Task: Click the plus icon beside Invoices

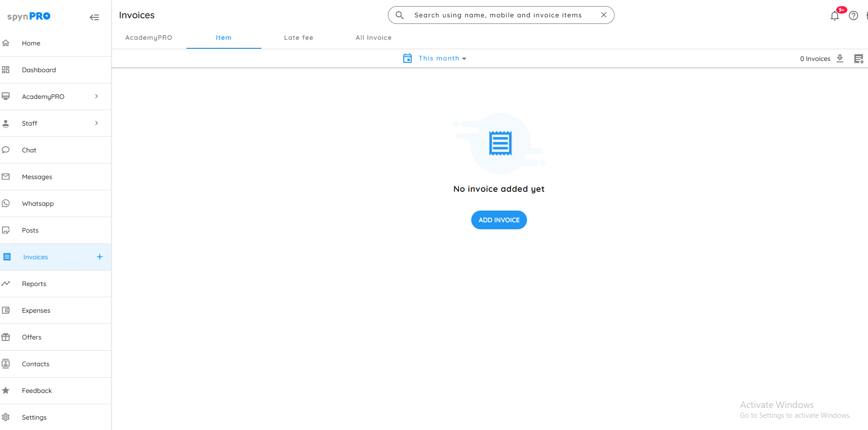Action: coord(99,257)
